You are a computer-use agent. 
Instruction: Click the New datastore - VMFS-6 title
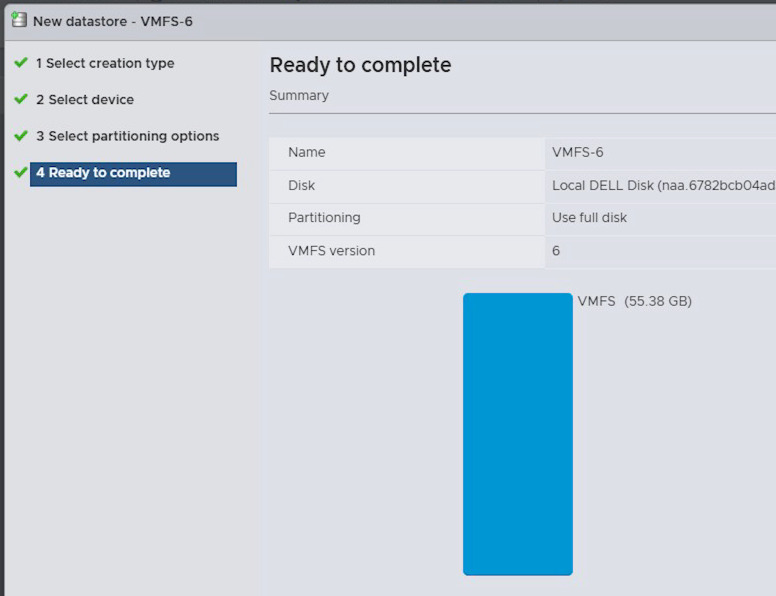coord(113,21)
